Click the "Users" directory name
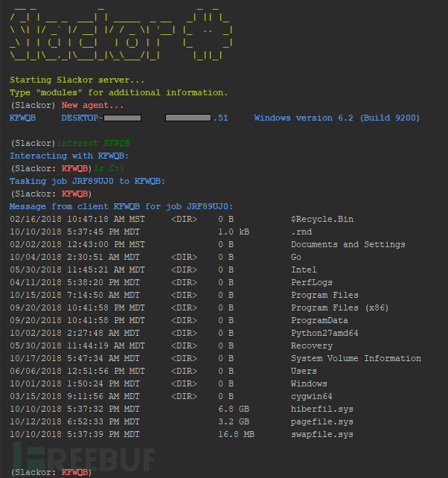Viewport: 448px width, 478px height. point(304,372)
